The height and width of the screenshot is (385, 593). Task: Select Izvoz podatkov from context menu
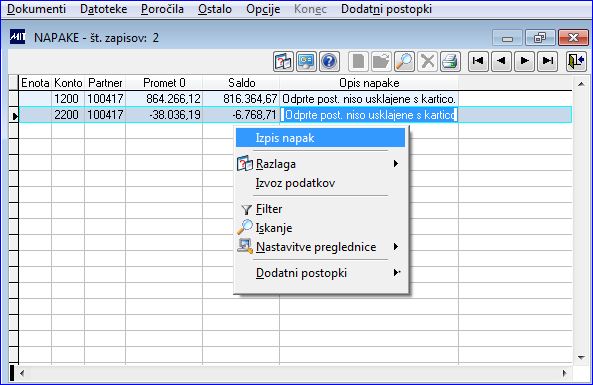click(x=320, y=183)
